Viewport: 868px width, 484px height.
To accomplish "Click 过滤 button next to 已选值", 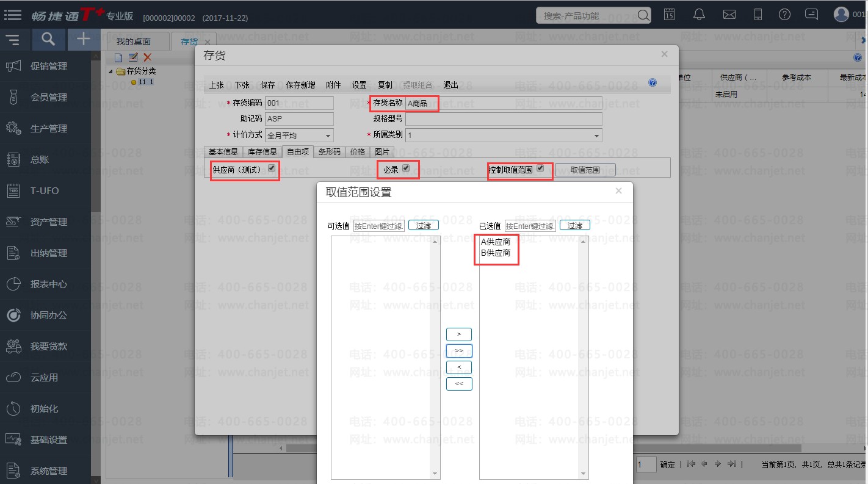I will 575,226.
